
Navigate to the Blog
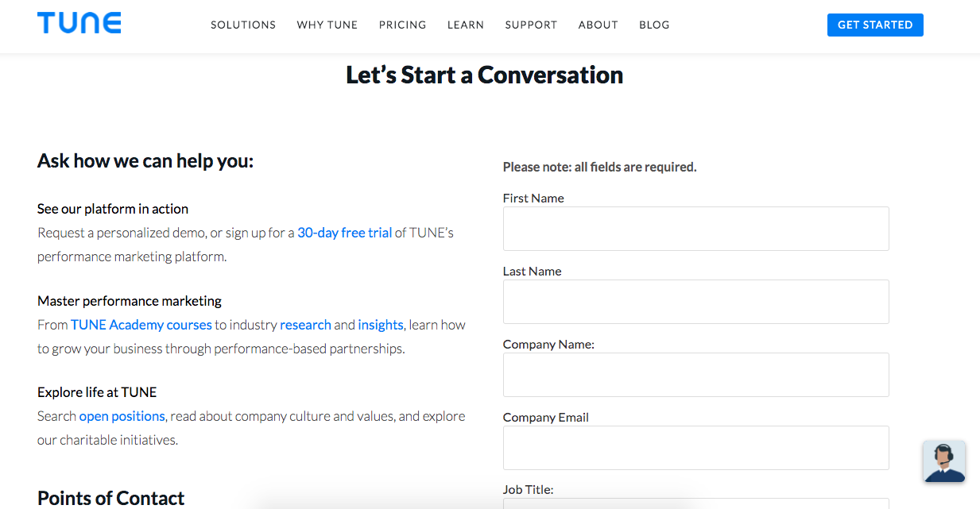click(x=654, y=25)
